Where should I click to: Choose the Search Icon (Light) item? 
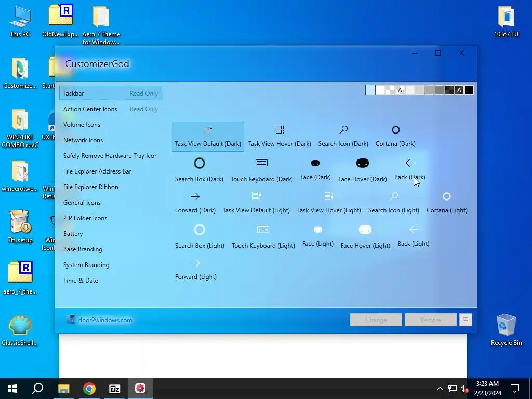click(x=394, y=203)
